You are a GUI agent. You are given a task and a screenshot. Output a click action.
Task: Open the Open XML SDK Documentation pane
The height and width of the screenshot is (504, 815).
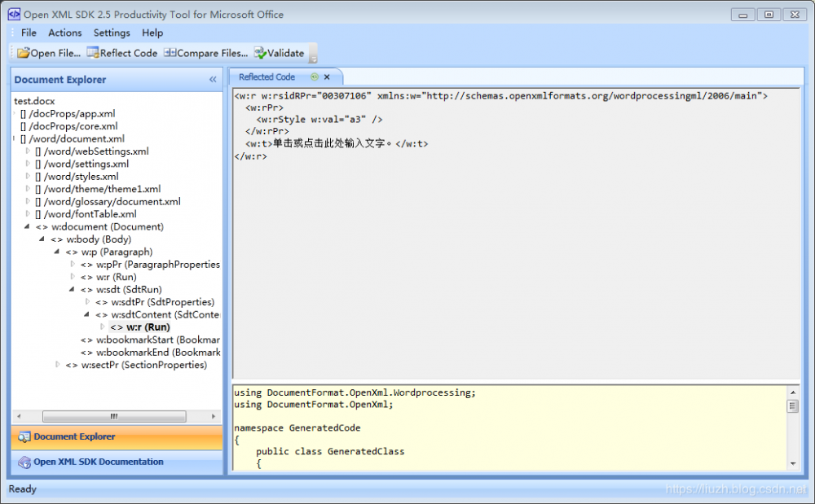pyautogui.click(x=117, y=462)
